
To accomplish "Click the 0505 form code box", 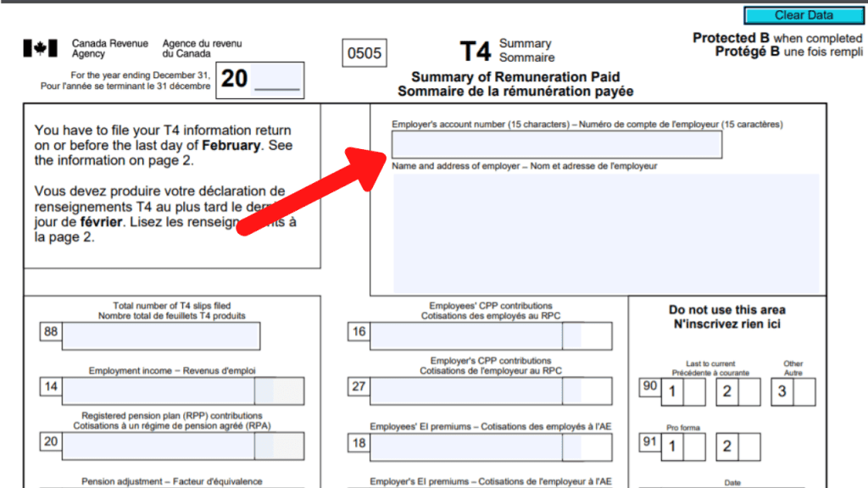I will (364, 53).
